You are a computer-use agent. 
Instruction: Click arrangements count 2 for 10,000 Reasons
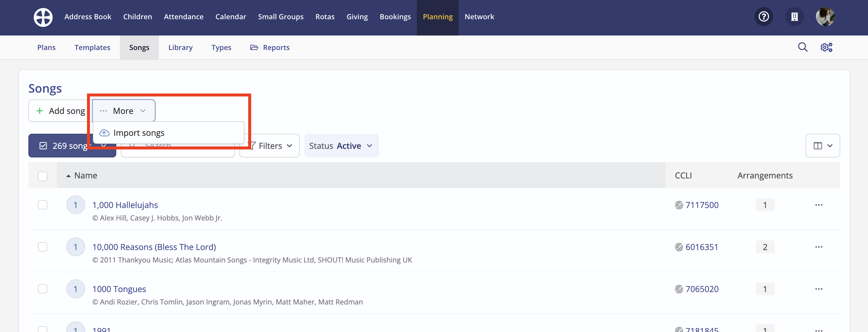(765, 247)
